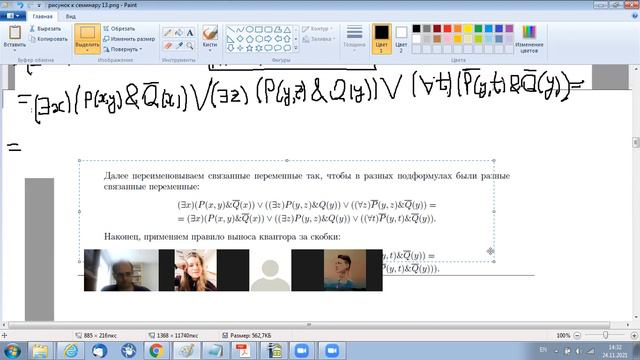This screenshot has width=640, height=360.
Task: Select the curve shape
Action: point(240,30)
